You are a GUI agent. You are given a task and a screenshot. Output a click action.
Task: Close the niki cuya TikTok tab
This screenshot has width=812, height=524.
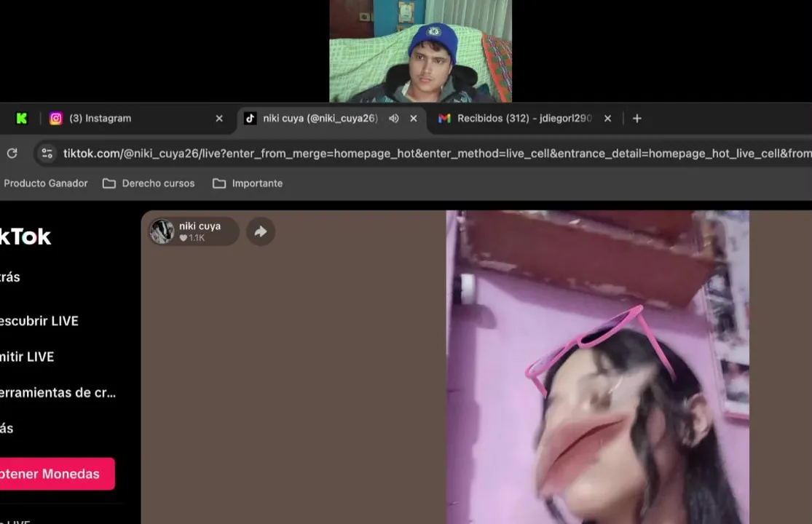413,119
